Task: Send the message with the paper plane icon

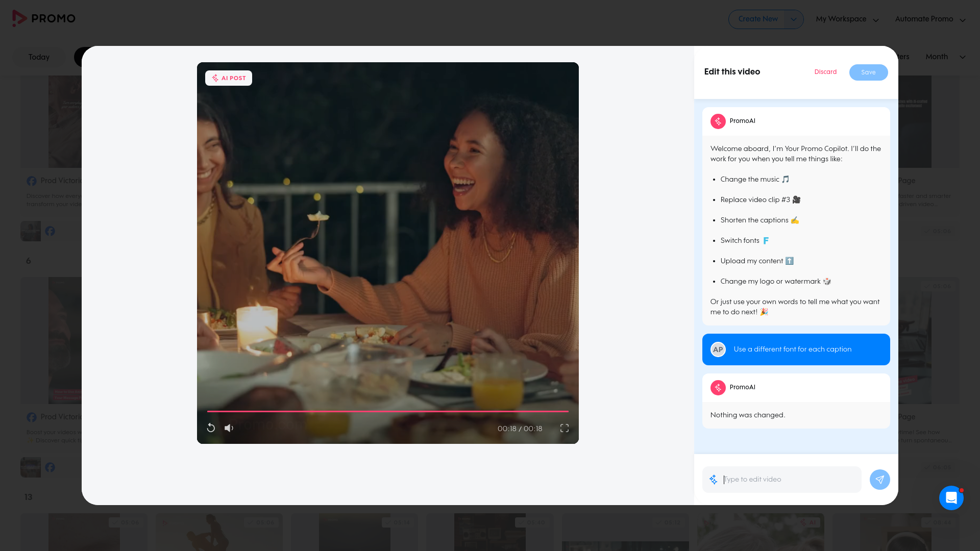Action: click(879, 480)
